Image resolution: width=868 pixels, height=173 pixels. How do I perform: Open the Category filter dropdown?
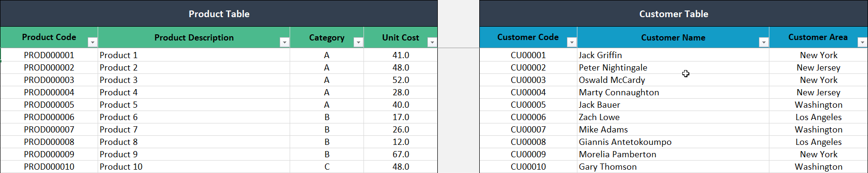[x=358, y=42]
